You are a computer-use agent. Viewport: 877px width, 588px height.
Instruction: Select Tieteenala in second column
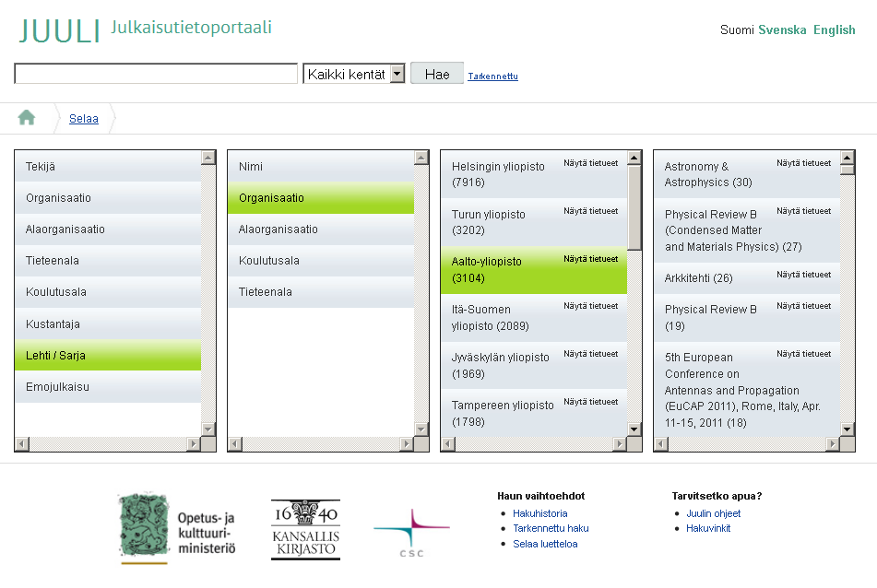[x=321, y=292]
